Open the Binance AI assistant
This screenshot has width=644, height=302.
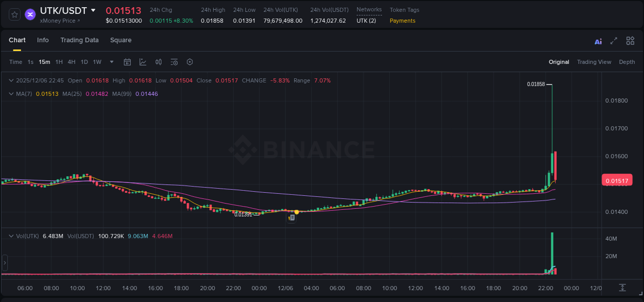[598, 40]
